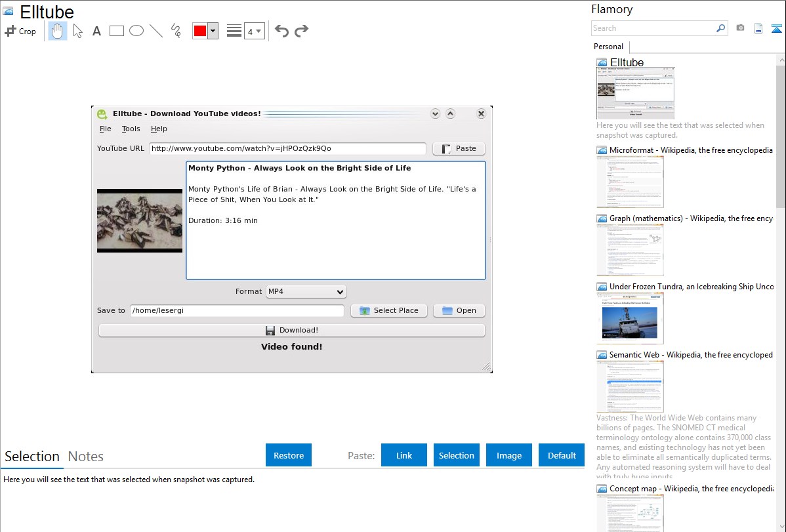Open the color picker dropdown arrow
786x532 pixels.
tap(213, 31)
